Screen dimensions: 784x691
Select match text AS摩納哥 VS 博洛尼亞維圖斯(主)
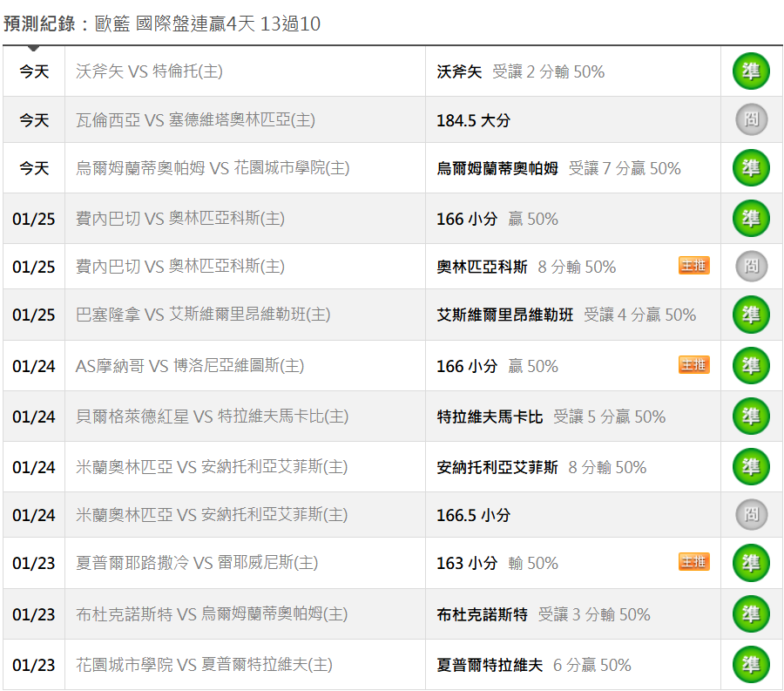190,366
